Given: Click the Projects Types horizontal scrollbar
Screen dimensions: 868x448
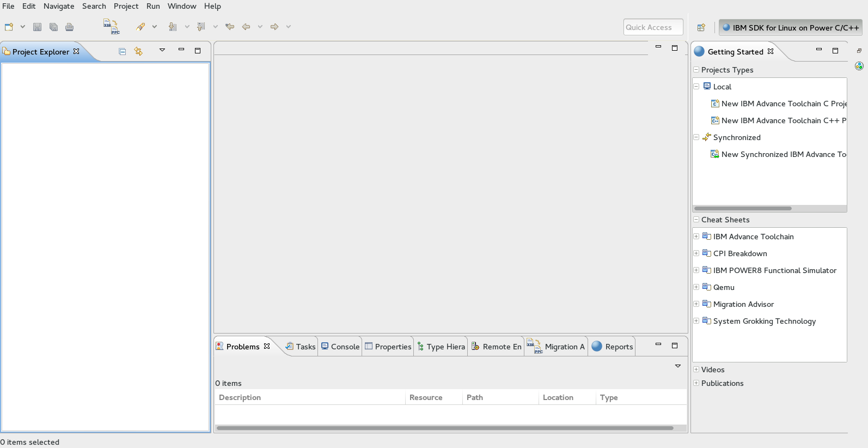Looking at the screenshot, I should pos(743,208).
